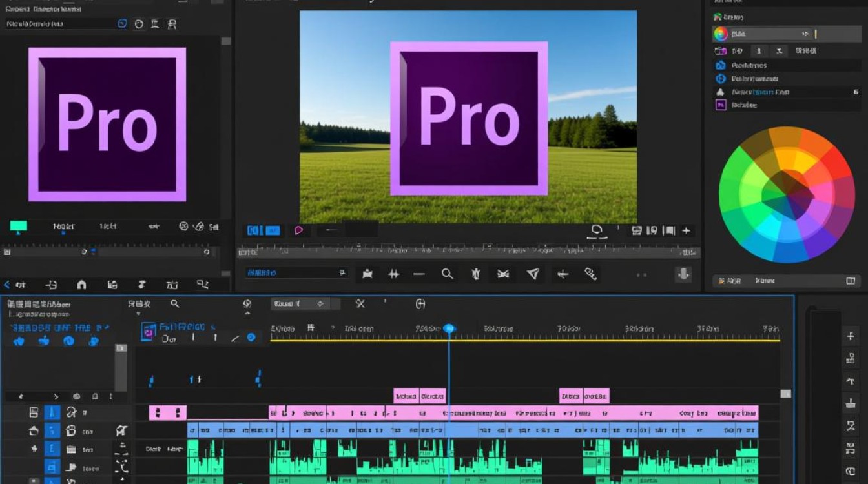Click the back chevron in the left panel footer

click(6, 285)
